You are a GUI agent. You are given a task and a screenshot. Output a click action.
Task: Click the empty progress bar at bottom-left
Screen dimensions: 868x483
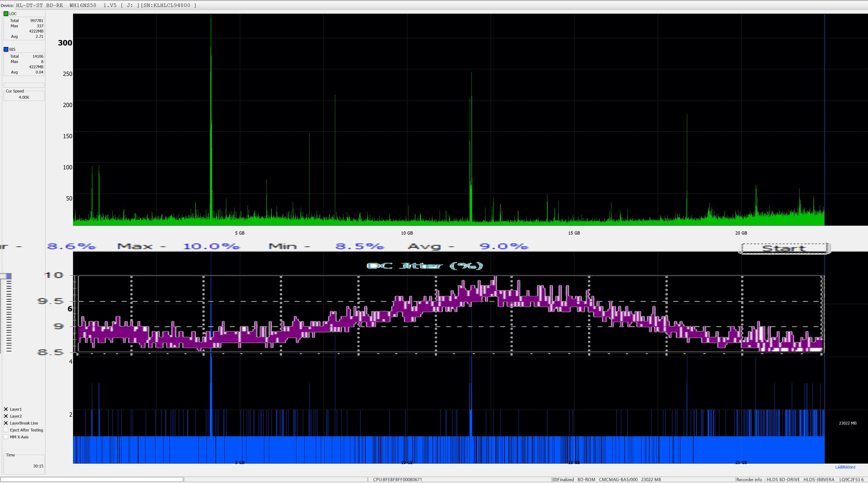[x=92, y=479]
